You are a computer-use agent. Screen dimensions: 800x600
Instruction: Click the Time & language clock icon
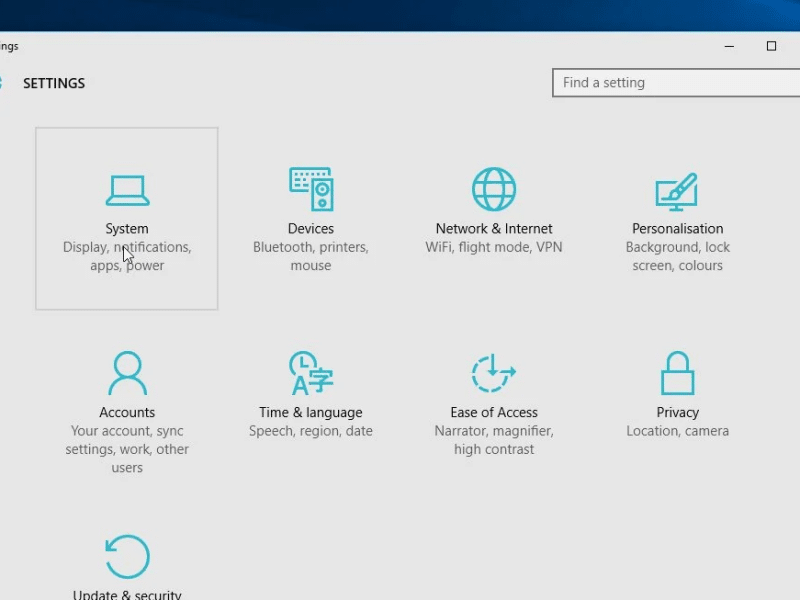[310, 373]
